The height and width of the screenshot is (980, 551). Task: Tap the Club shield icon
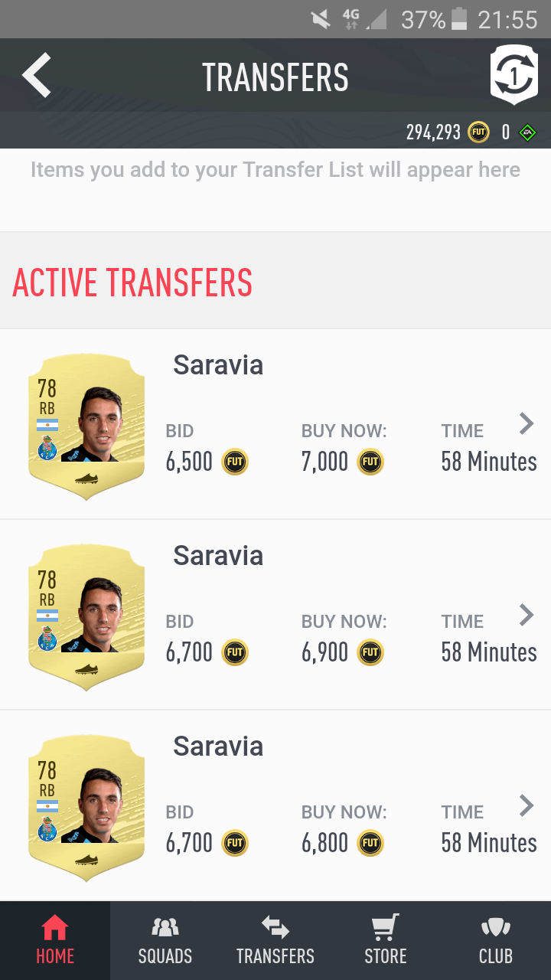click(496, 927)
